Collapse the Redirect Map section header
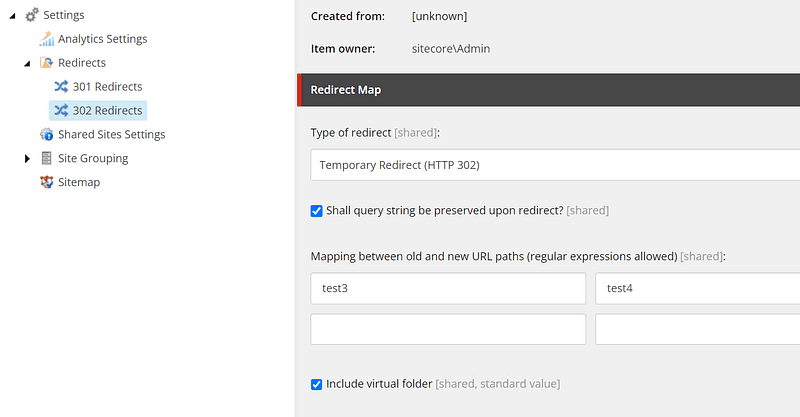This screenshot has height=417, width=800. (x=548, y=90)
